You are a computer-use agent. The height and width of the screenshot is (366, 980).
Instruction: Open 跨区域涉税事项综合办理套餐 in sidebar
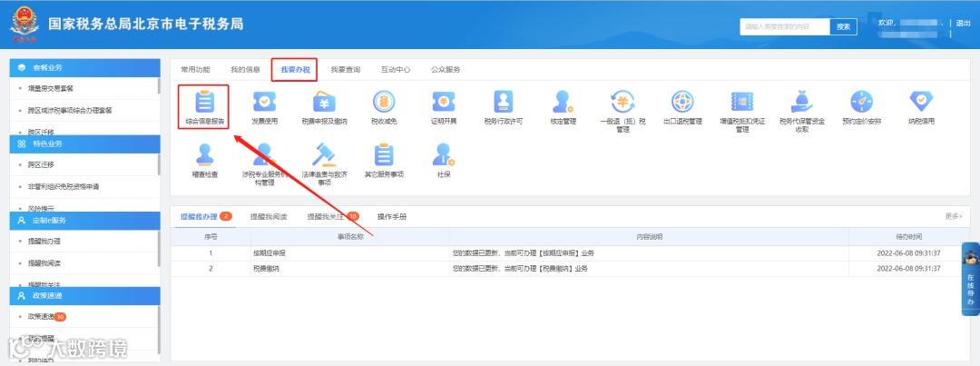[x=70, y=110]
